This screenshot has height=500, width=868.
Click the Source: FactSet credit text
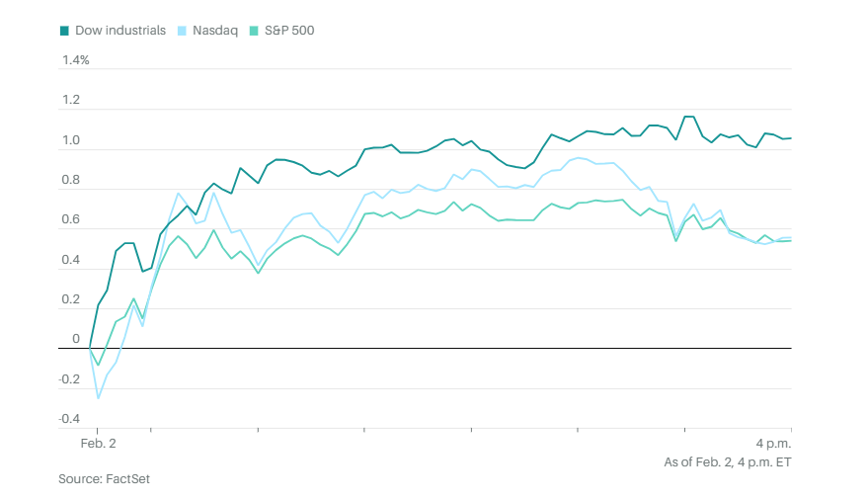click(104, 478)
